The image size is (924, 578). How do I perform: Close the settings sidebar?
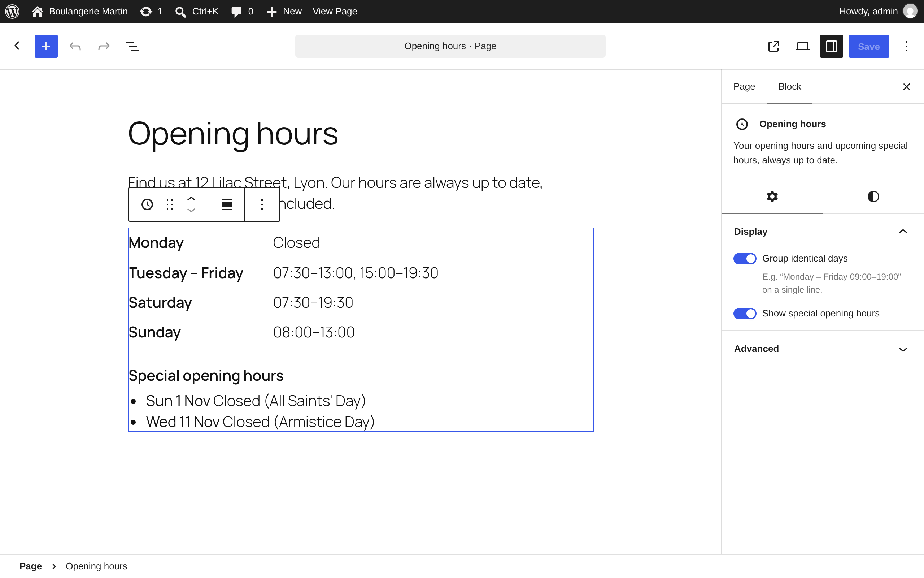coord(906,87)
